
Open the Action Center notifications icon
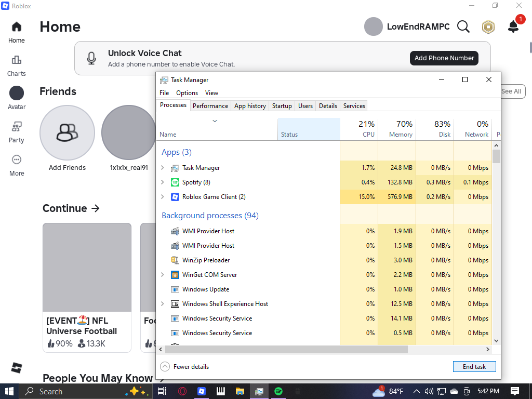pos(515,391)
